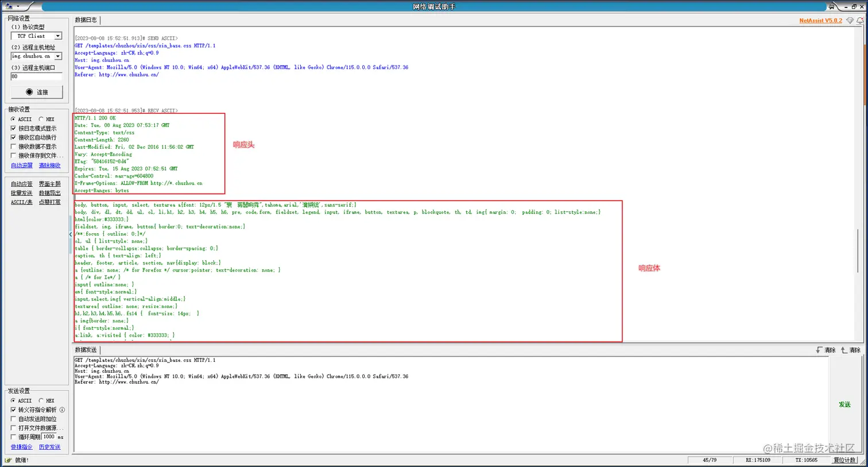Open the app system menu icon

pos(9,6)
